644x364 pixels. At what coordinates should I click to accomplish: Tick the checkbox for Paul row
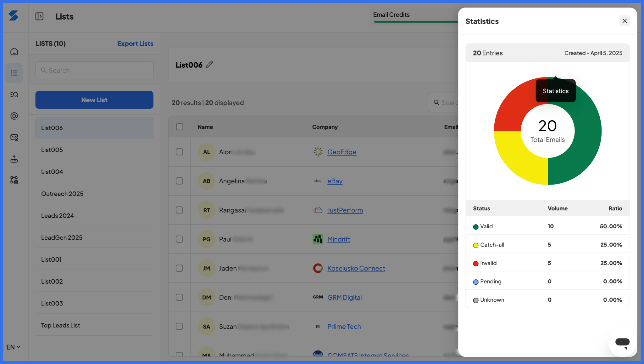tap(180, 239)
